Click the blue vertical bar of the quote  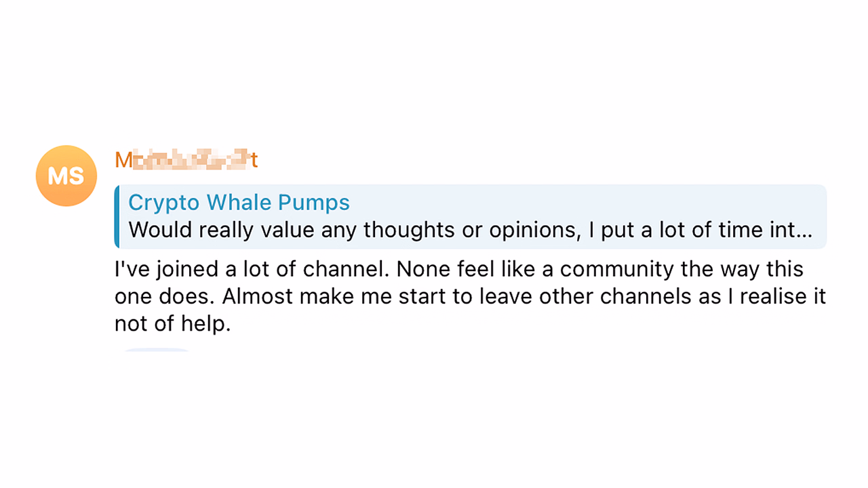(117, 216)
